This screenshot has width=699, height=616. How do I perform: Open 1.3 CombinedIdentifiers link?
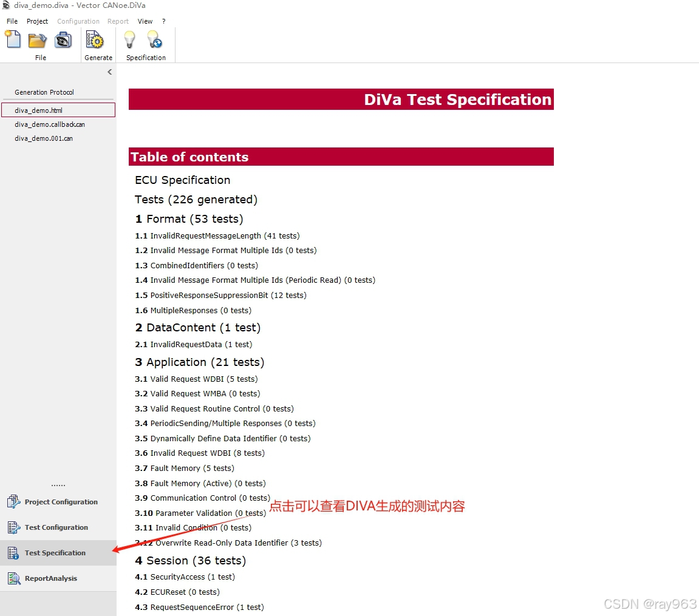click(196, 265)
